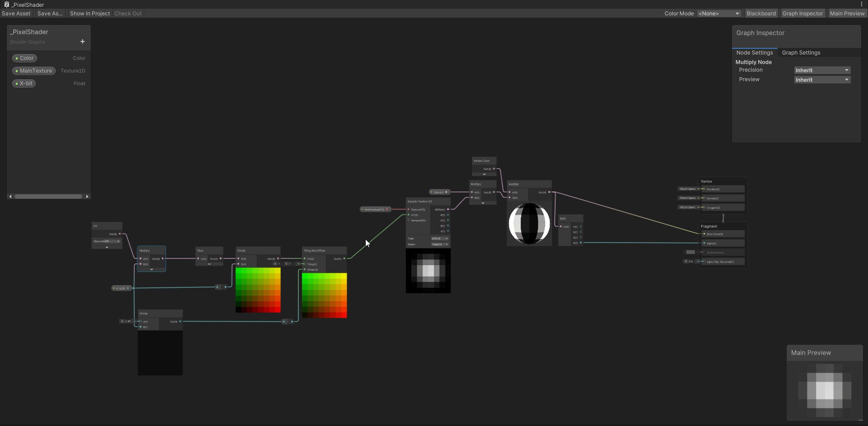Toggle the Main Preview panel visibility
The width and height of the screenshot is (868, 426).
click(x=847, y=14)
